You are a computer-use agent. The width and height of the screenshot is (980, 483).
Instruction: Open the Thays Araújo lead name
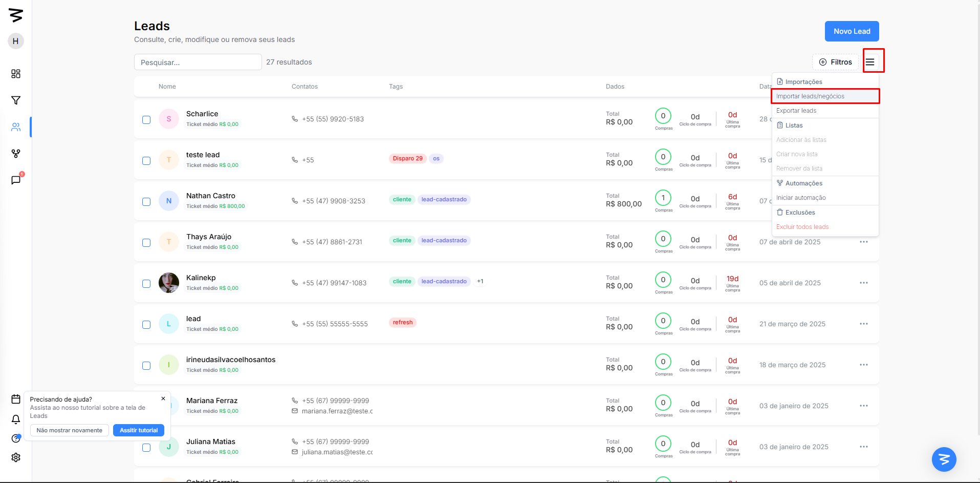point(209,237)
